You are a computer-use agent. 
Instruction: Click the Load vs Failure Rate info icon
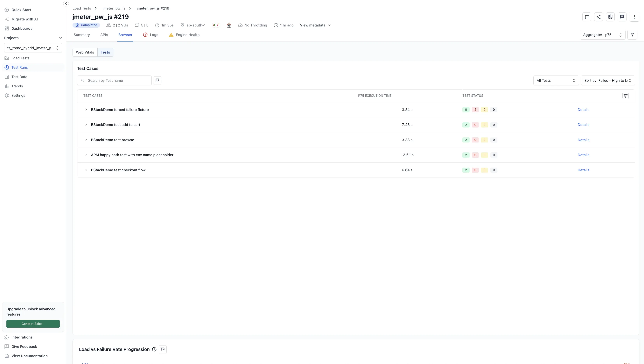pyautogui.click(x=154, y=349)
